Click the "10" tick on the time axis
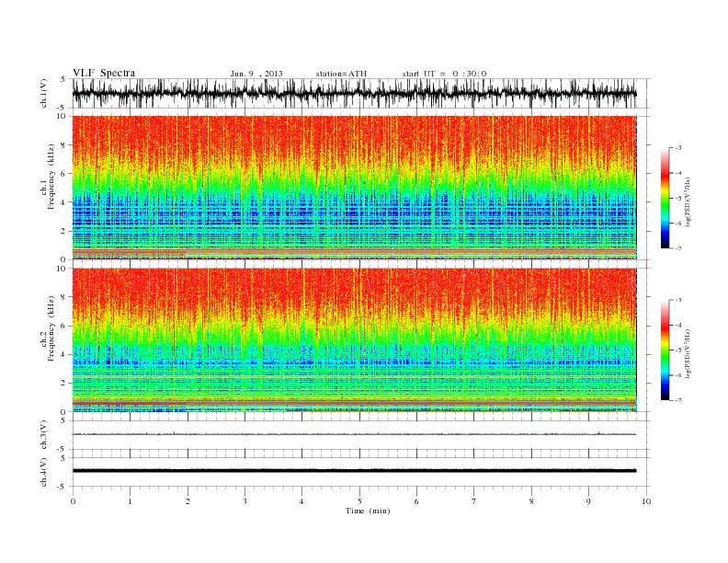 (646, 501)
